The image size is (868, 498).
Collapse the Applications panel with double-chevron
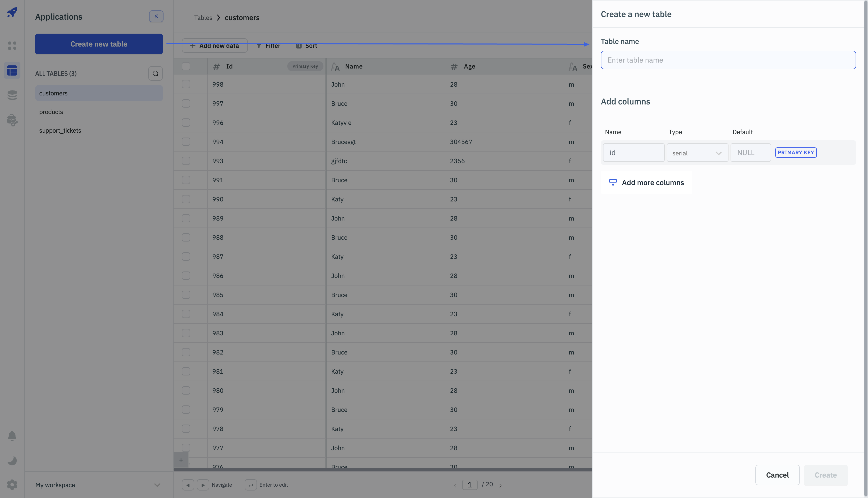tap(156, 16)
